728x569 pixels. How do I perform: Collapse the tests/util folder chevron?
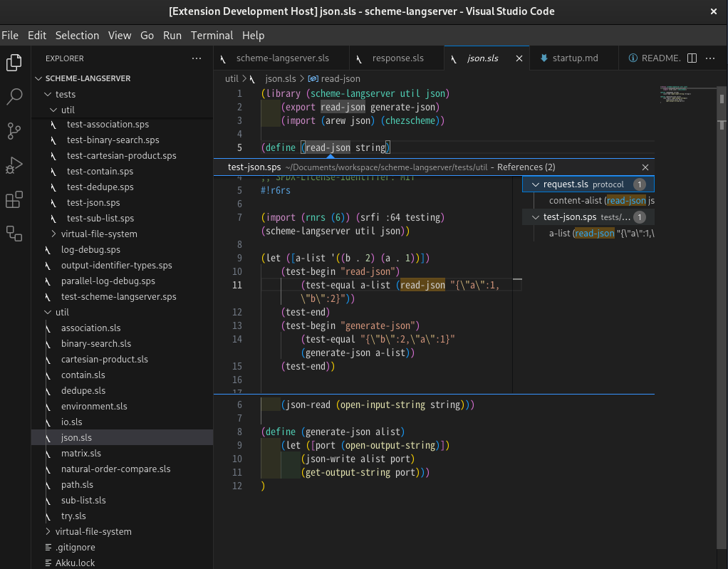tap(54, 110)
